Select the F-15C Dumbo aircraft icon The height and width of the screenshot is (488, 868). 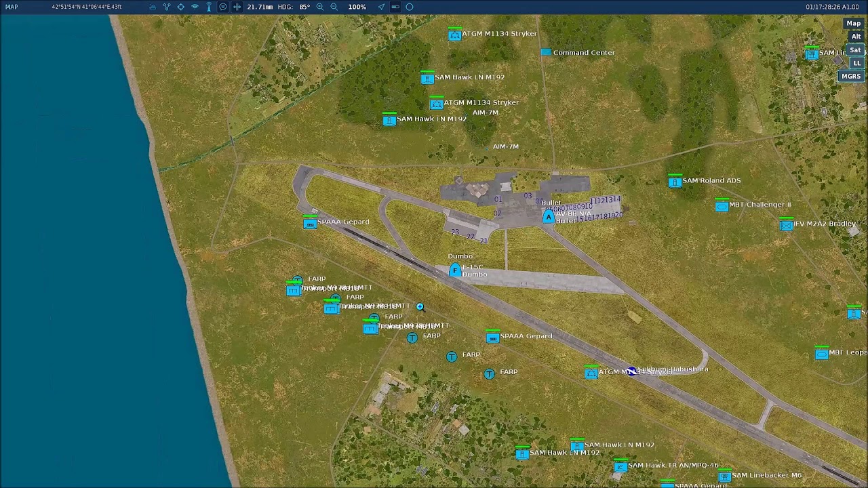click(x=455, y=270)
